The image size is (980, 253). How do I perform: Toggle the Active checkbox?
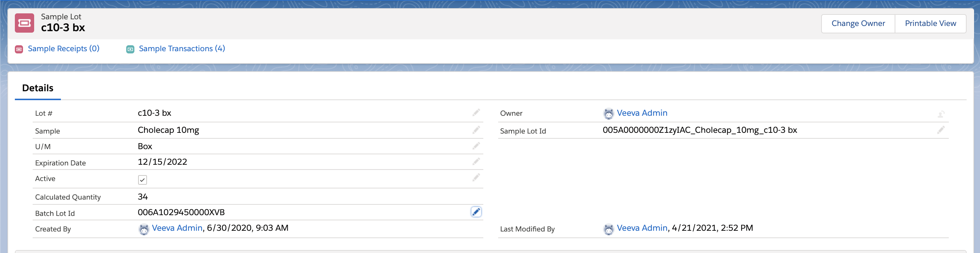pyautogui.click(x=142, y=180)
